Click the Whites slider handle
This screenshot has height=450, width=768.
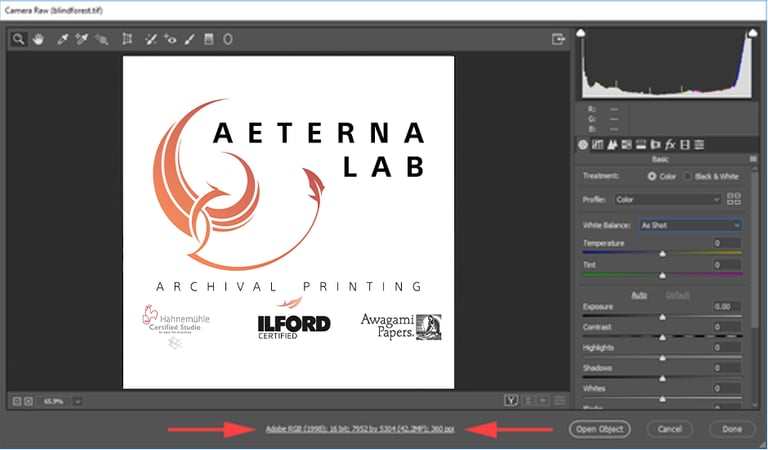[662, 399]
